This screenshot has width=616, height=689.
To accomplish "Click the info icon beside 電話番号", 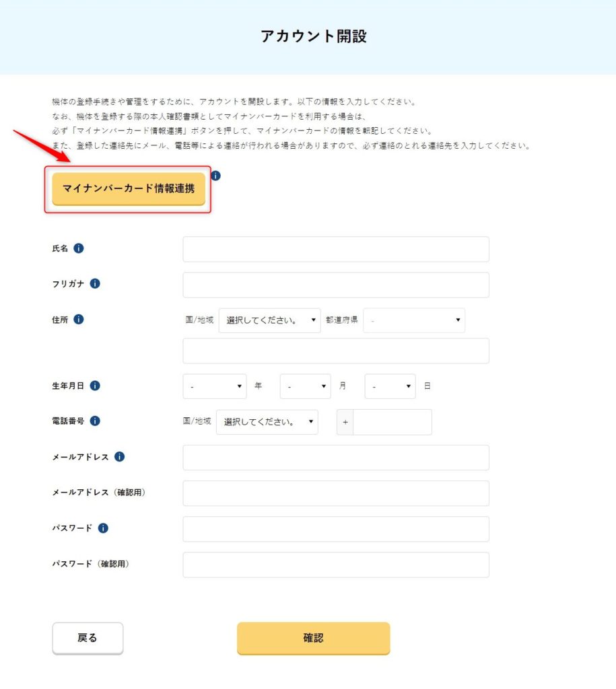I will tap(95, 421).
